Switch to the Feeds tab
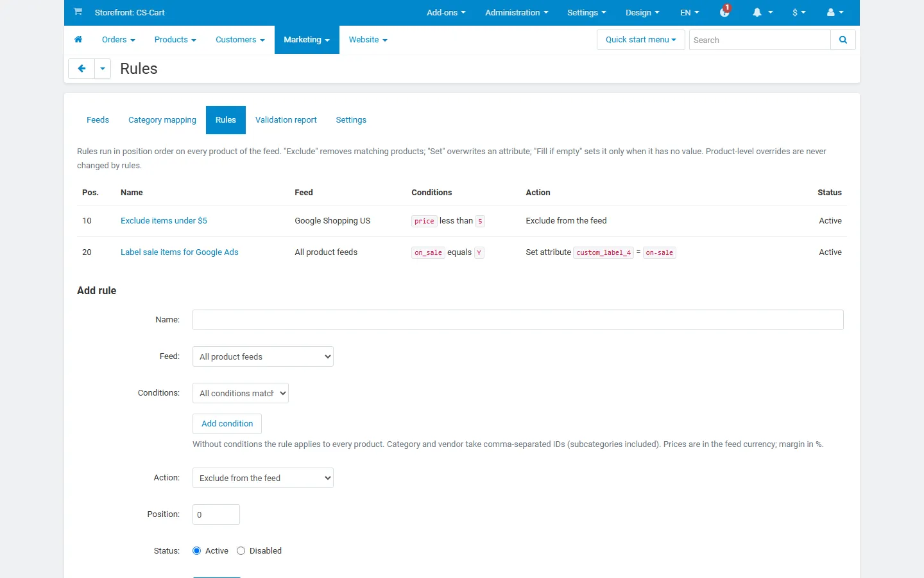Image resolution: width=924 pixels, height=578 pixels. [x=98, y=120]
